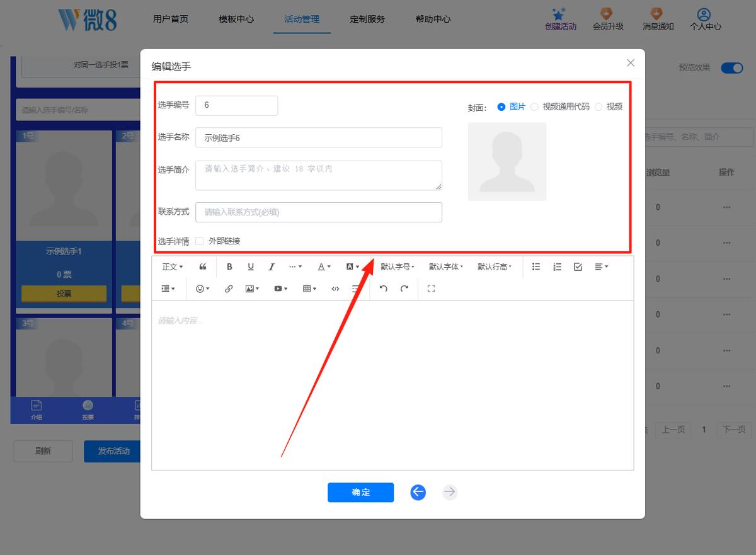This screenshot has height=555, width=756.
Task: Select the 视频通用代码 cover option
Action: (x=559, y=107)
